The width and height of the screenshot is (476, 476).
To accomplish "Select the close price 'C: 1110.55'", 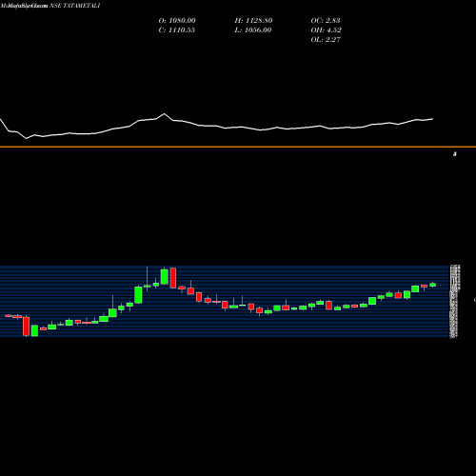I will point(177,30).
